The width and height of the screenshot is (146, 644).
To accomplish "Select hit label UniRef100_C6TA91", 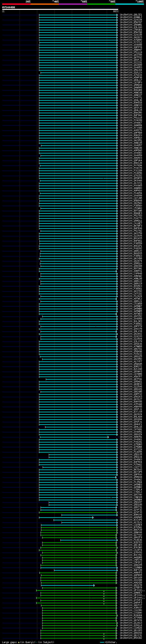I will pyautogui.click(x=131, y=429).
